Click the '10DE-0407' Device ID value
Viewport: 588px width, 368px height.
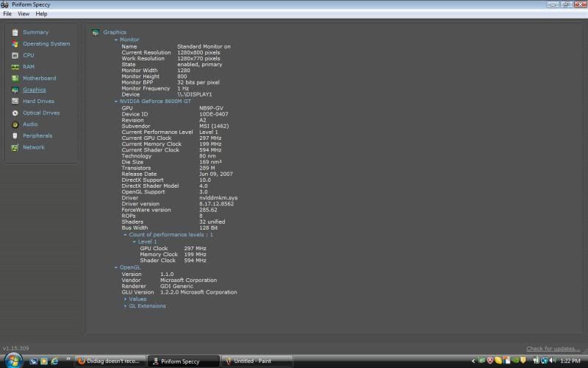[214, 114]
